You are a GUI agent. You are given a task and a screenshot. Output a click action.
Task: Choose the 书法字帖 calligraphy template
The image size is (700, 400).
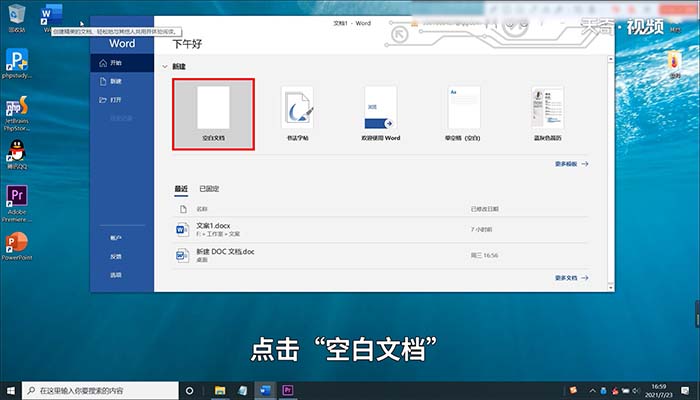pos(297,114)
